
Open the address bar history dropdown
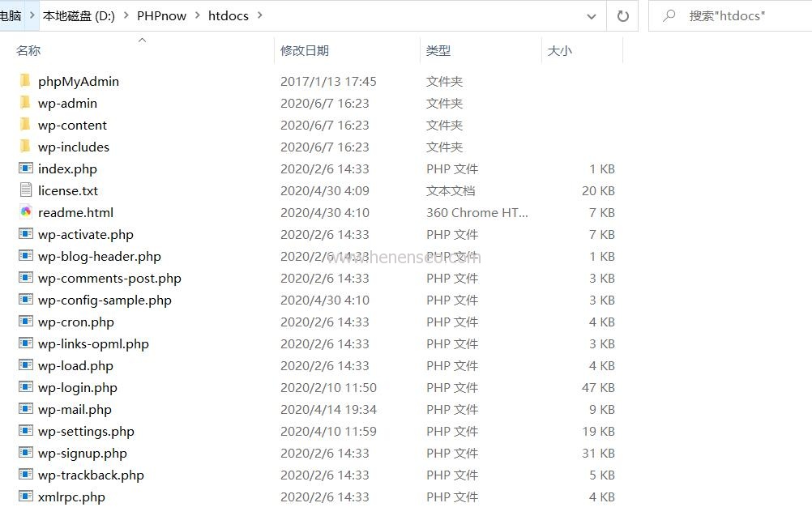click(591, 16)
